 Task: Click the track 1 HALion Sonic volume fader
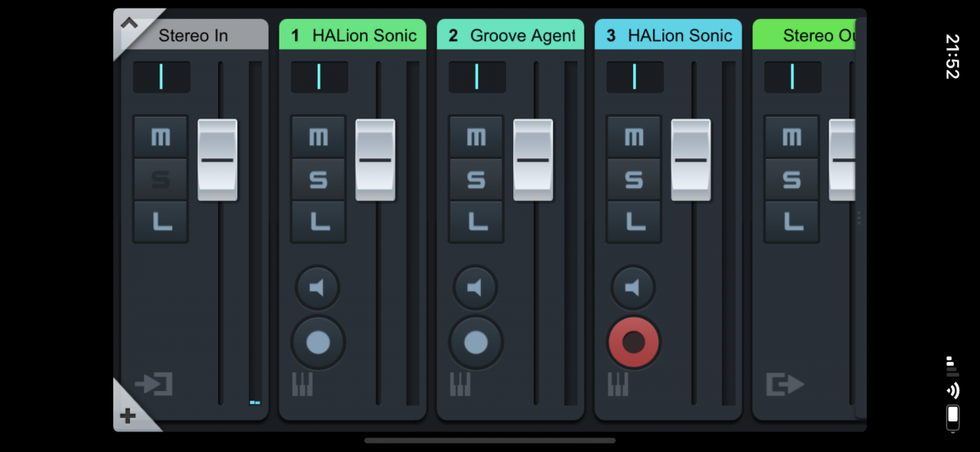(375, 160)
